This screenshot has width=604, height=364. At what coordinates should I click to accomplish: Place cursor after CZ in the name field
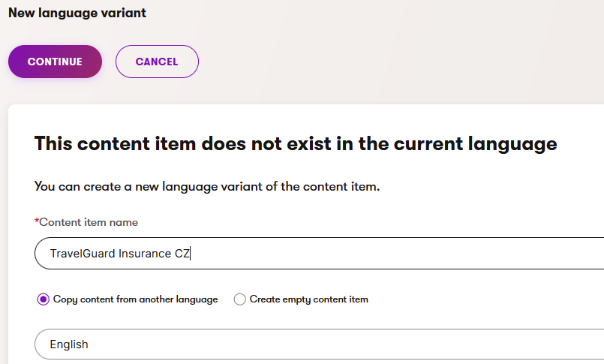(191, 254)
